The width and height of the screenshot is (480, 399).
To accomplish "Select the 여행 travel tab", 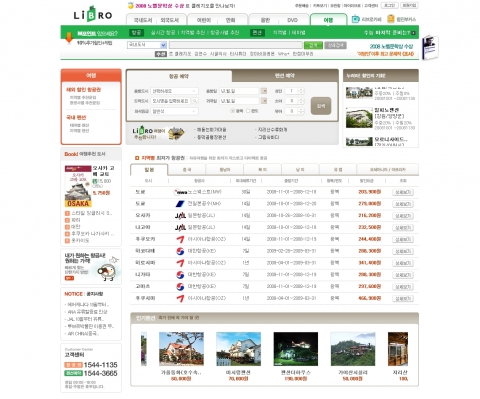I will pos(328,20).
